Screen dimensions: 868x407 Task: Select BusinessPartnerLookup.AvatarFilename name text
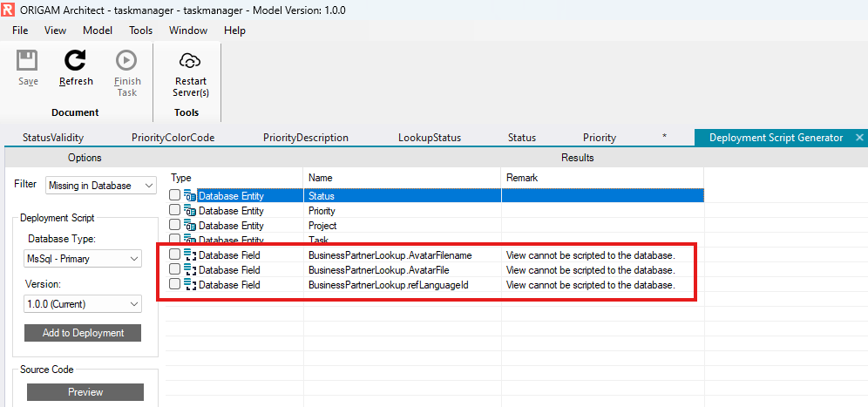click(390, 255)
